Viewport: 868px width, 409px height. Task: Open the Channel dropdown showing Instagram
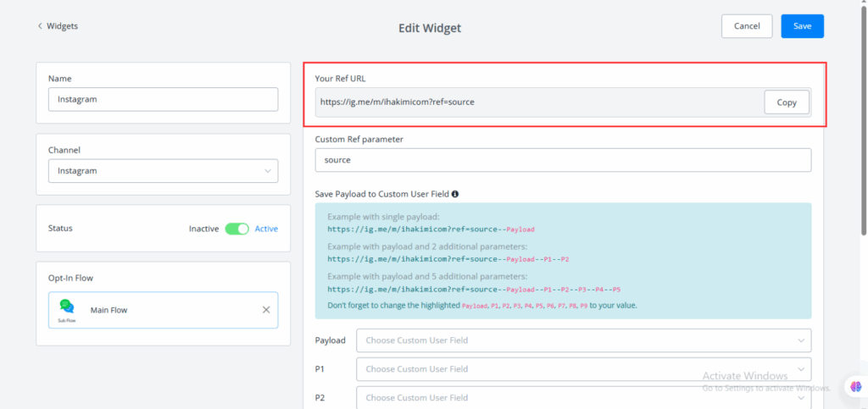coord(163,171)
